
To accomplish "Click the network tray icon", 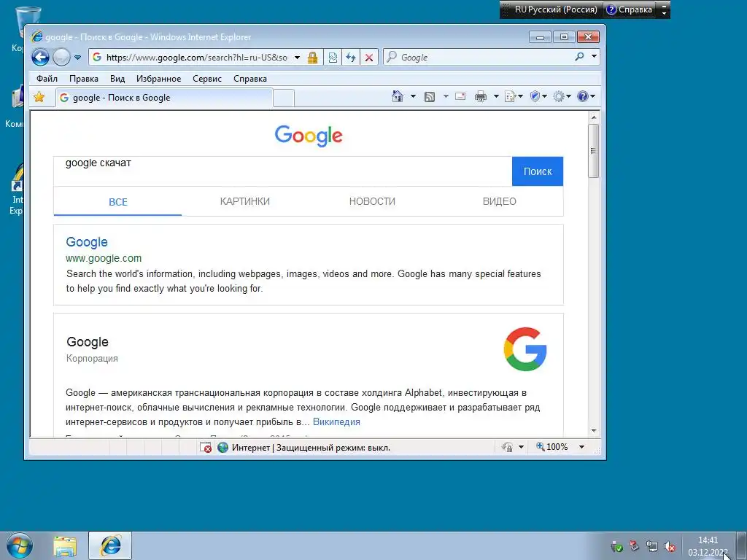I will [651, 547].
